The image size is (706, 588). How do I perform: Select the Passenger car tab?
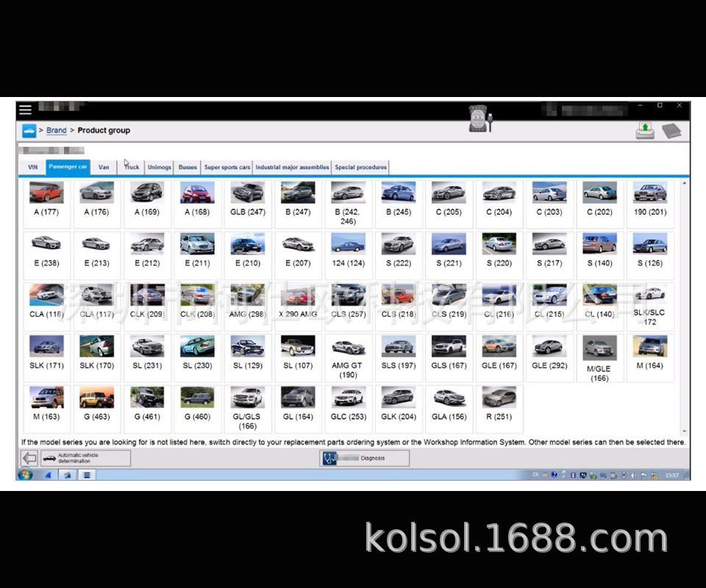[68, 167]
